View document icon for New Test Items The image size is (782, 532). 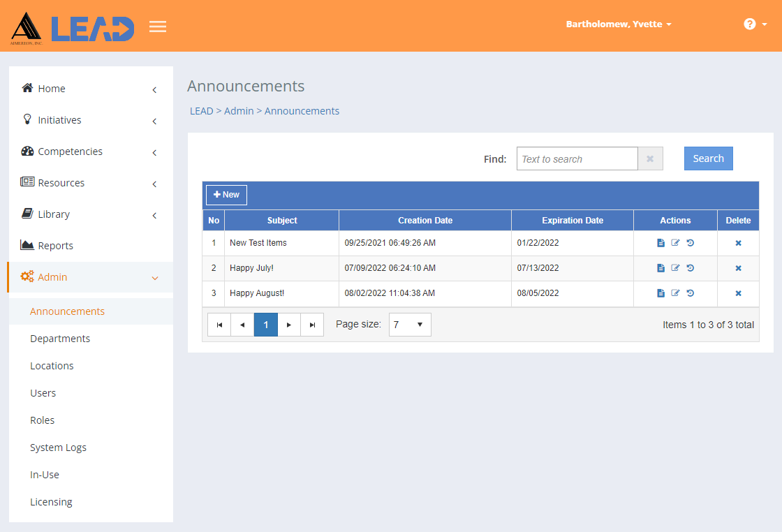pos(661,243)
